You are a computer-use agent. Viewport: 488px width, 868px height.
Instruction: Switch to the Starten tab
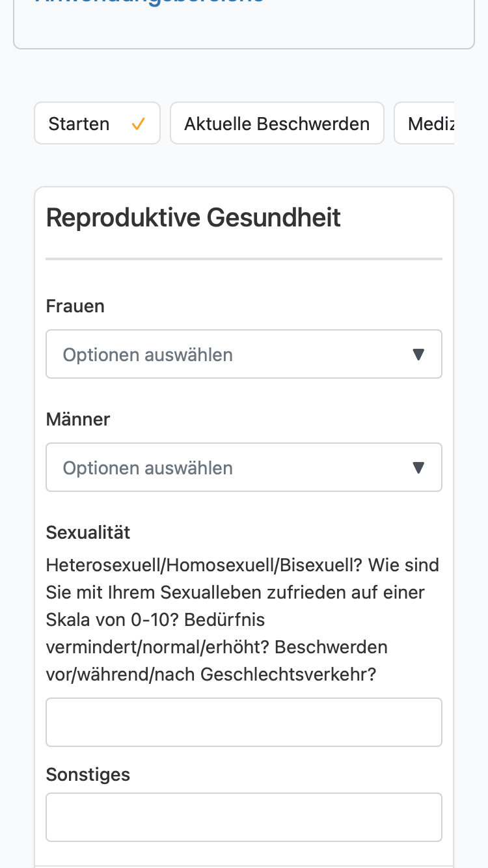pyautogui.click(x=97, y=123)
